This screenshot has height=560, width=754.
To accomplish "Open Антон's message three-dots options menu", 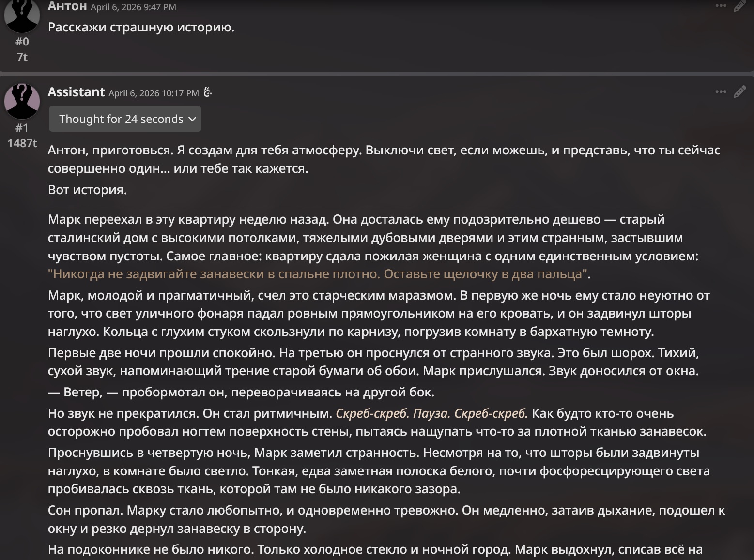I will (x=721, y=6).
